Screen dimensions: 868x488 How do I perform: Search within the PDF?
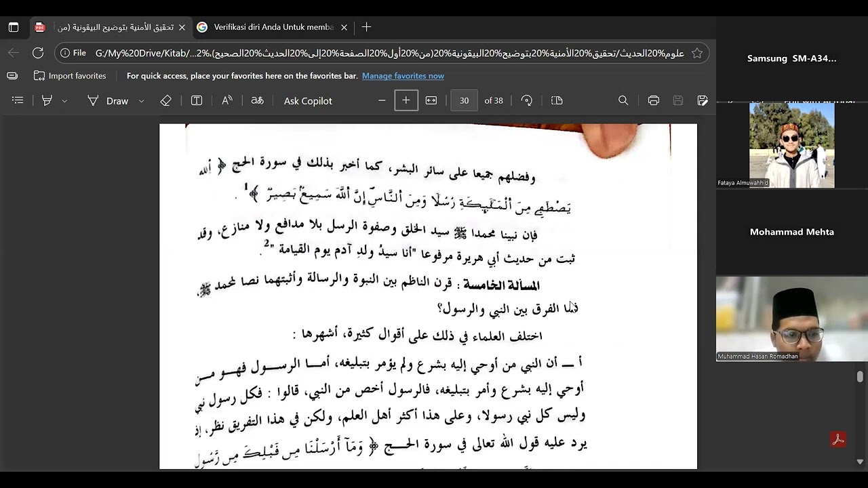pyautogui.click(x=623, y=100)
